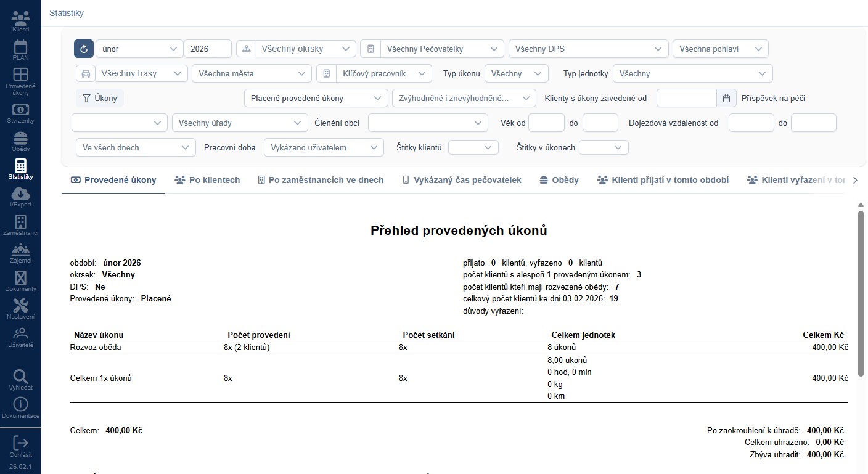868x474 pixels.
Task: Open I/Export cloud icon
Action: (x=20, y=197)
